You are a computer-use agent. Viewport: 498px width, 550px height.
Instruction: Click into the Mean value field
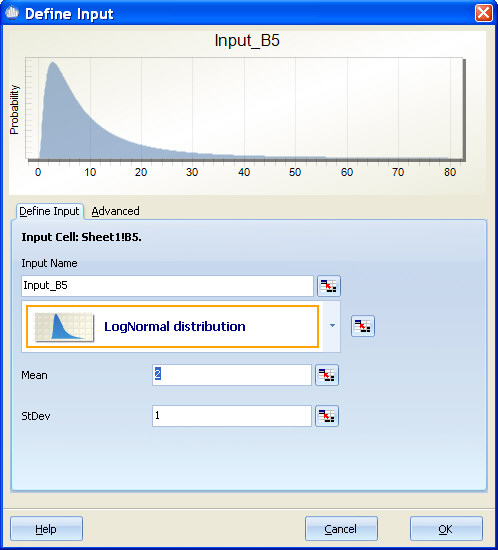tap(232, 375)
